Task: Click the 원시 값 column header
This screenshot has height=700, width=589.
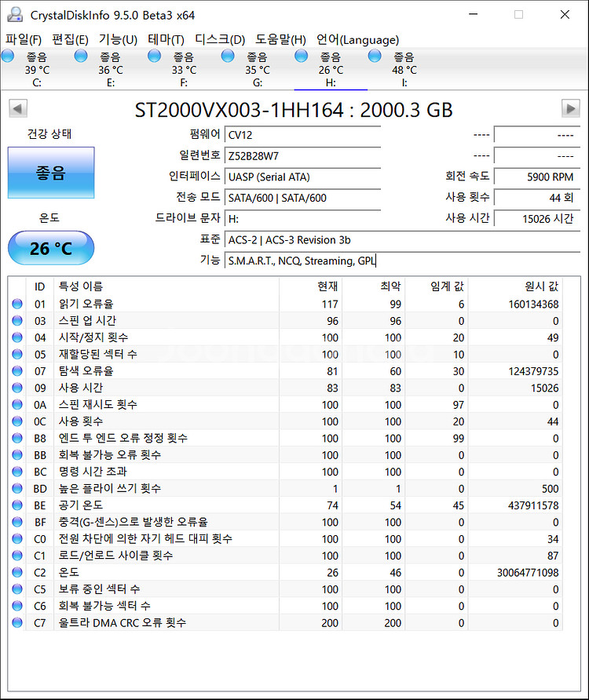Action: pos(515,286)
